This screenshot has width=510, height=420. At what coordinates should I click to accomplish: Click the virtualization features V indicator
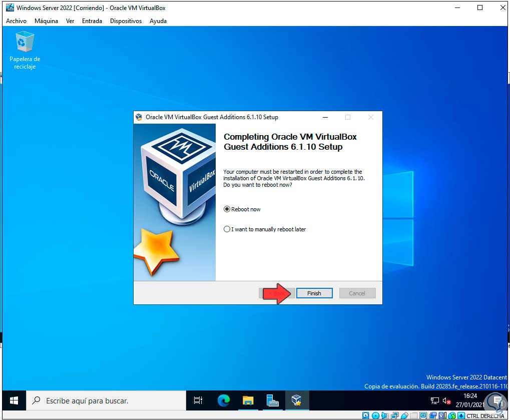(x=442, y=415)
